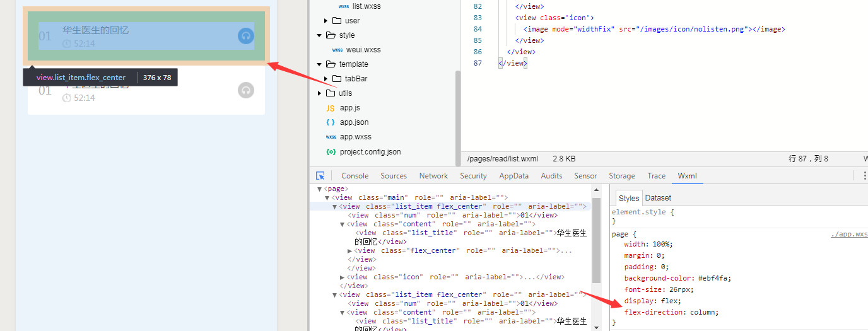Select the Styles tab
Image resolution: width=868 pixels, height=331 pixels.
pos(629,198)
